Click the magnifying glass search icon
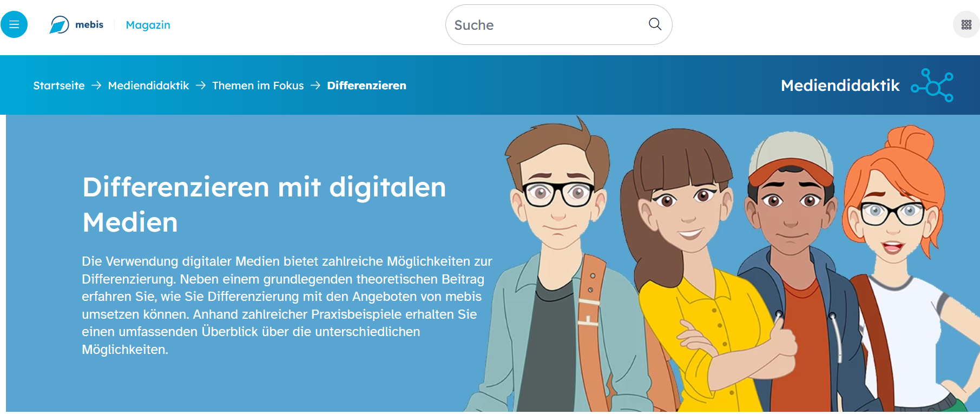Viewport: 980px width, 414px height. (x=655, y=24)
